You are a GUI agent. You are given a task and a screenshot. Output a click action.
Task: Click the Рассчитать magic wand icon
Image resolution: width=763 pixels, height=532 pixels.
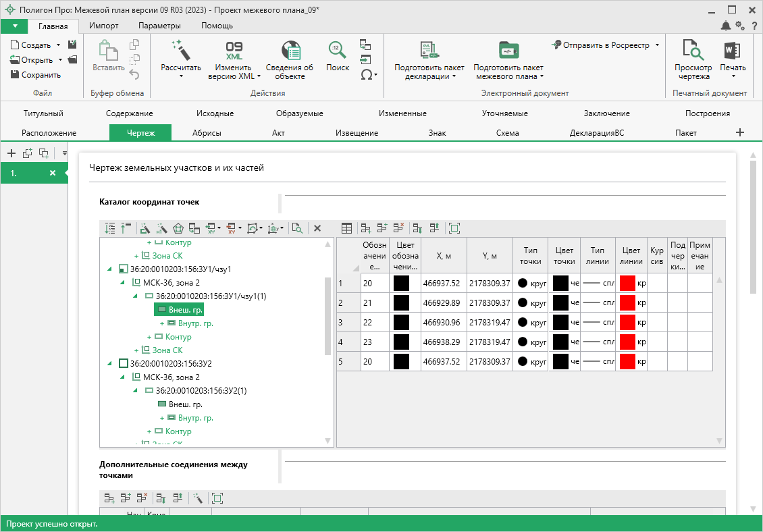(180, 50)
